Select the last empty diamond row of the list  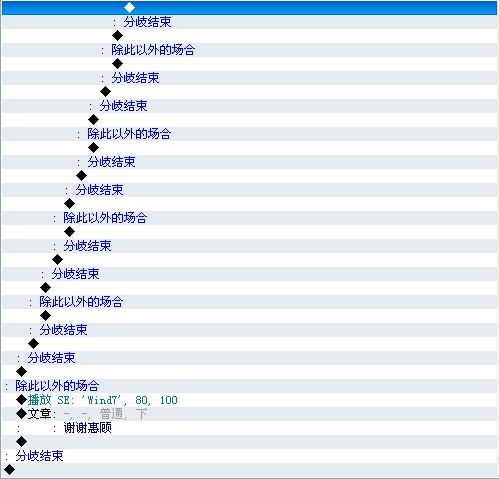click(x=249, y=470)
